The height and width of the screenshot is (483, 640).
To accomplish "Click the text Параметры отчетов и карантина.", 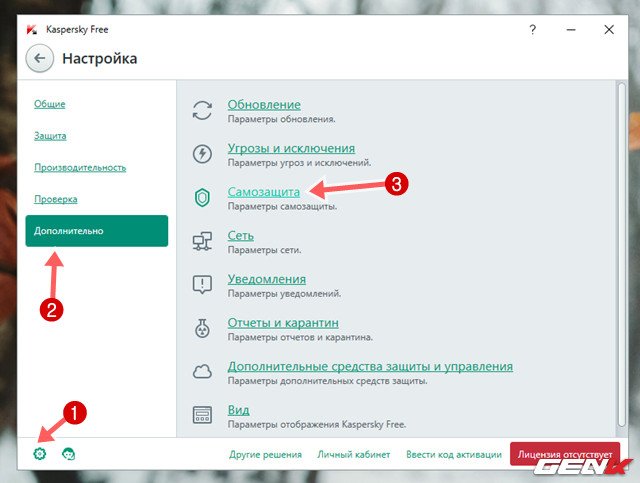I will pyautogui.click(x=300, y=337).
